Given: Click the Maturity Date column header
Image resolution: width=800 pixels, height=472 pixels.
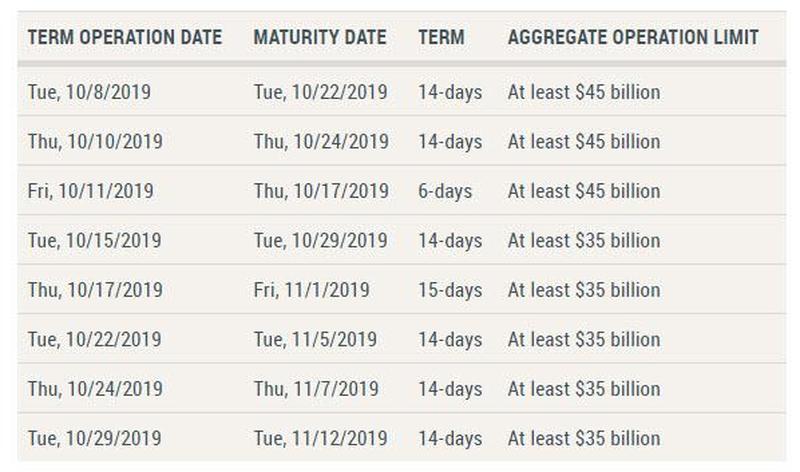Looking at the screenshot, I should pos(320,38).
